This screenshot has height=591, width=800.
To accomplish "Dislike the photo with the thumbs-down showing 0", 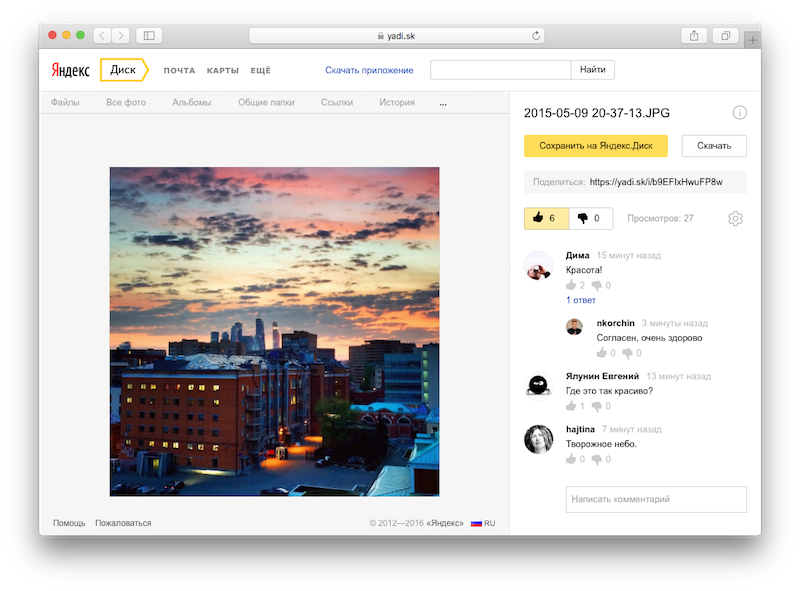I will pos(591,218).
